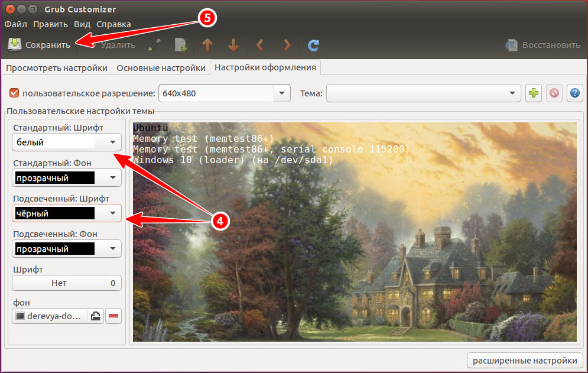
Task: Open the Стандартный: Шрифт color dropdown (белый)
Action: (67, 142)
